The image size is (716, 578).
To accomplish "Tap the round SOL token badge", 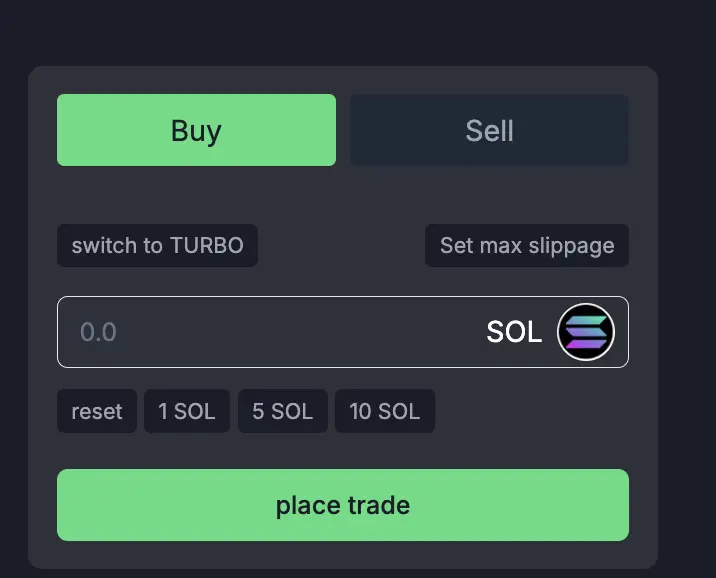I will (586, 332).
